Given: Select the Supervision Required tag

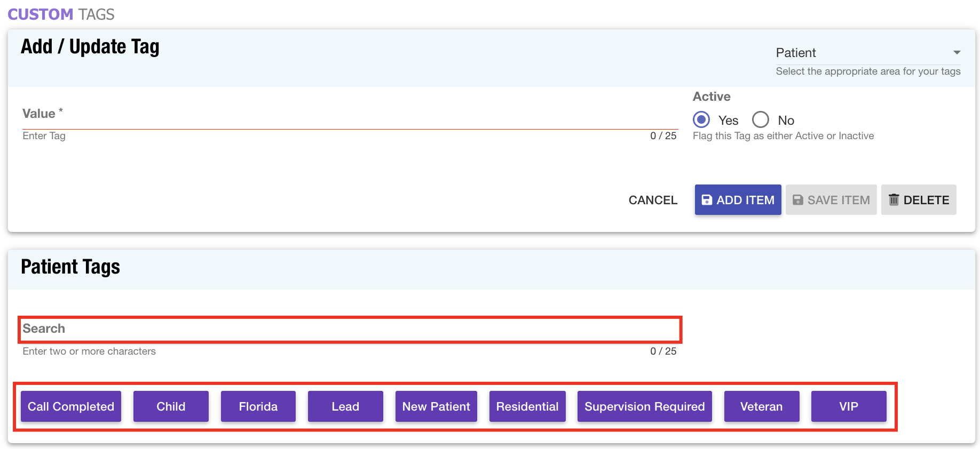Looking at the screenshot, I should pyautogui.click(x=644, y=406).
